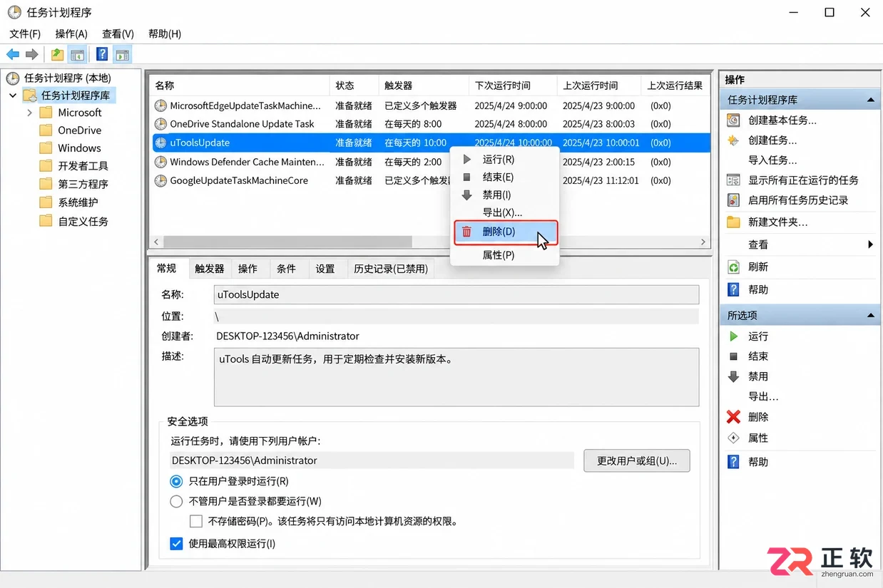
Task: Click 刷新 in the actions pane
Action: coord(757,267)
